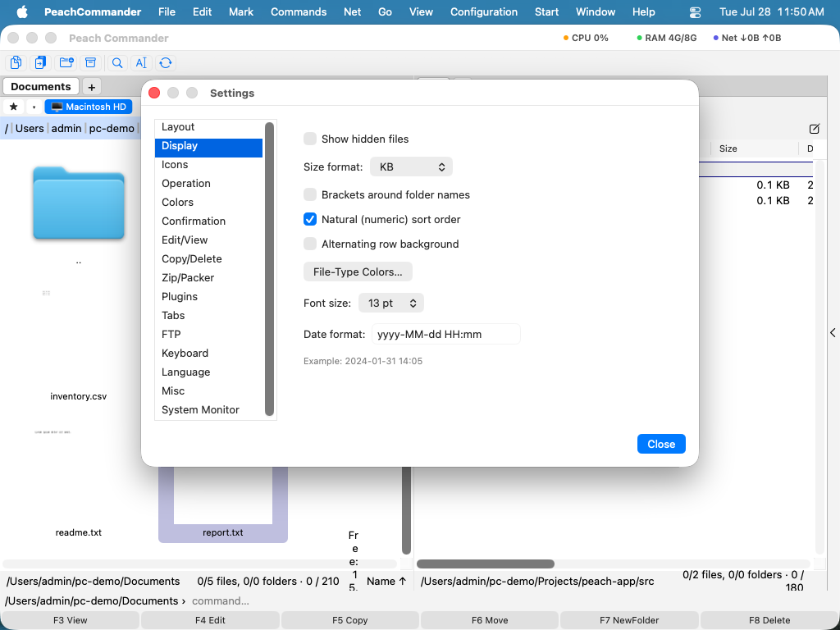The image size is (840, 630).
Task: Click the New Folder toolbar icon
Action: pyautogui.click(x=66, y=62)
